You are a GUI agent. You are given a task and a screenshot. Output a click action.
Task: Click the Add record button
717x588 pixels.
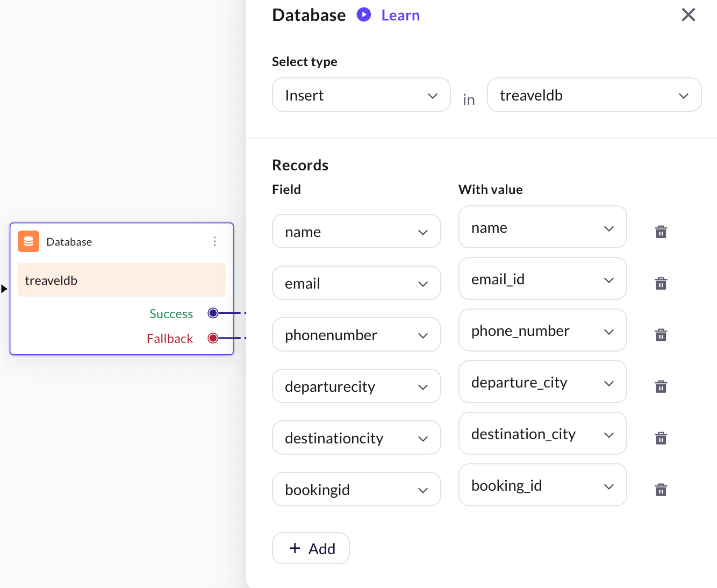pos(311,548)
